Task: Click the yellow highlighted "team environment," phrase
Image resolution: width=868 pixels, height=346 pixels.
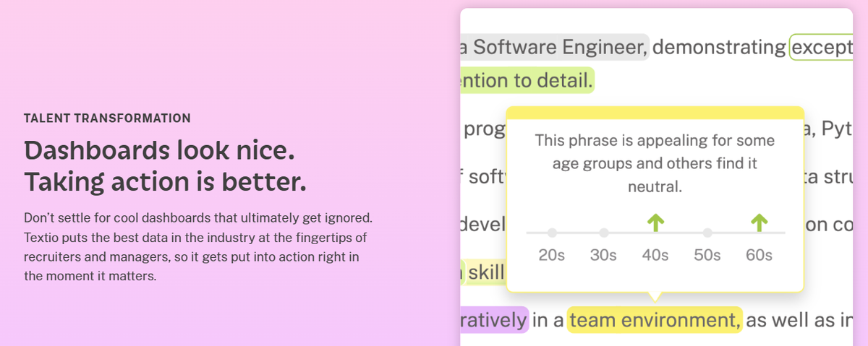Action: (x=655, y=320)
